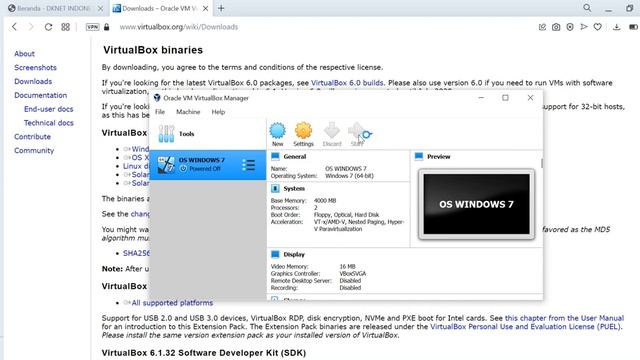The width and height of the screenshot is (640, 360).
Task: Click the Windows 7 (64-bit) operating system value
Action: (349, 176)
